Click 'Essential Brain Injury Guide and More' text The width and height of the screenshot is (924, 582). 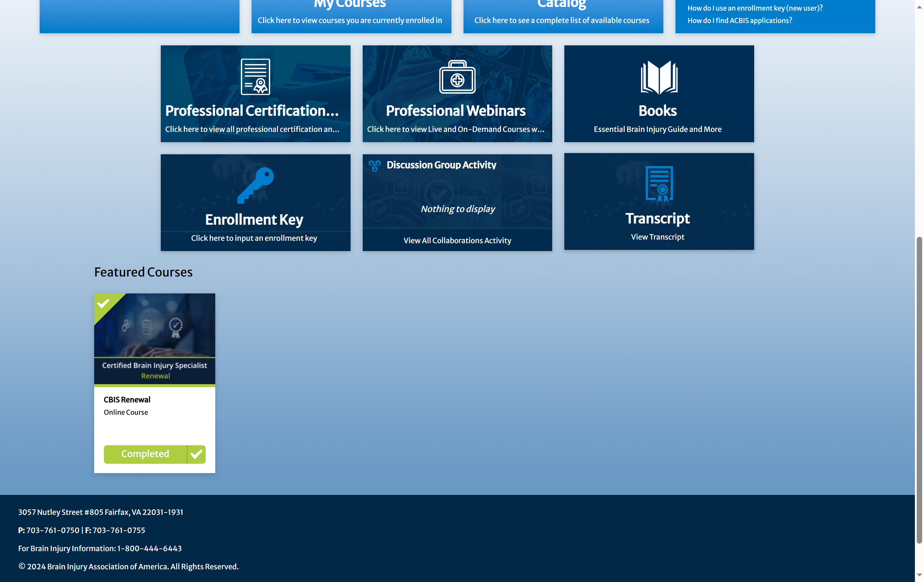(657, 129)
